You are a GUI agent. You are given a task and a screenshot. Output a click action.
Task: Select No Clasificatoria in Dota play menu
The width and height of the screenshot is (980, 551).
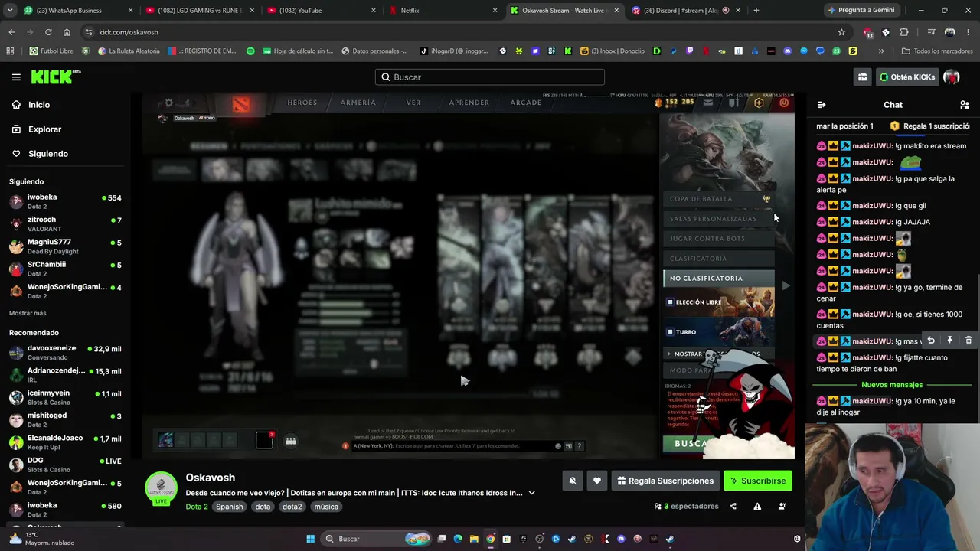[719, 279]
